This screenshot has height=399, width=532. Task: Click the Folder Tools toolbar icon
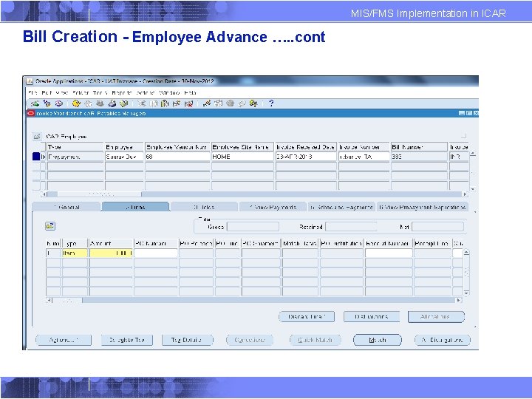253,103
